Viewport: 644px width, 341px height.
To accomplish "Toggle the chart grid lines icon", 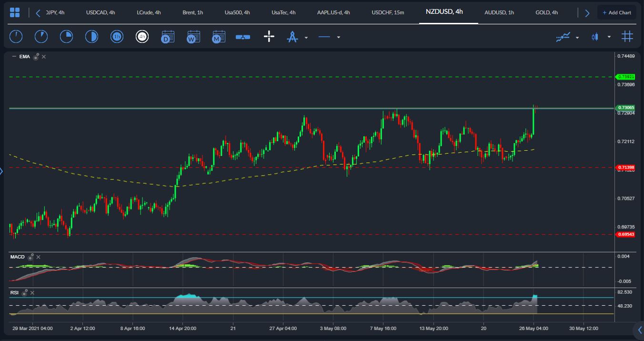I will tap(627, 36).
